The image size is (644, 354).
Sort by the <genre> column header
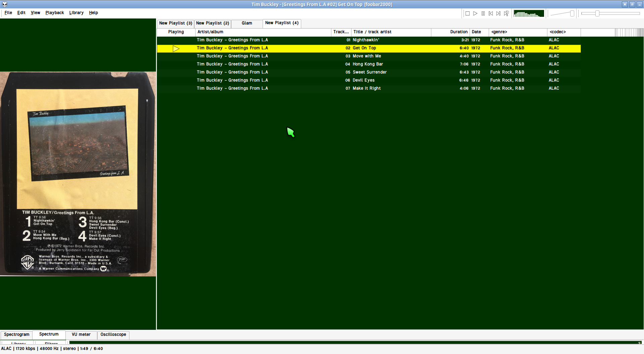pyautogui.click(x=518, y=32)
